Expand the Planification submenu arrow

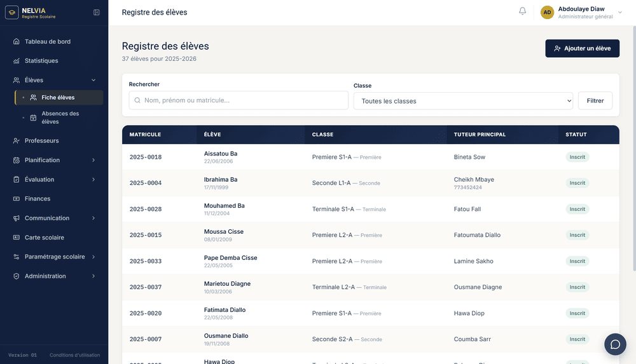tap(93, 160)
